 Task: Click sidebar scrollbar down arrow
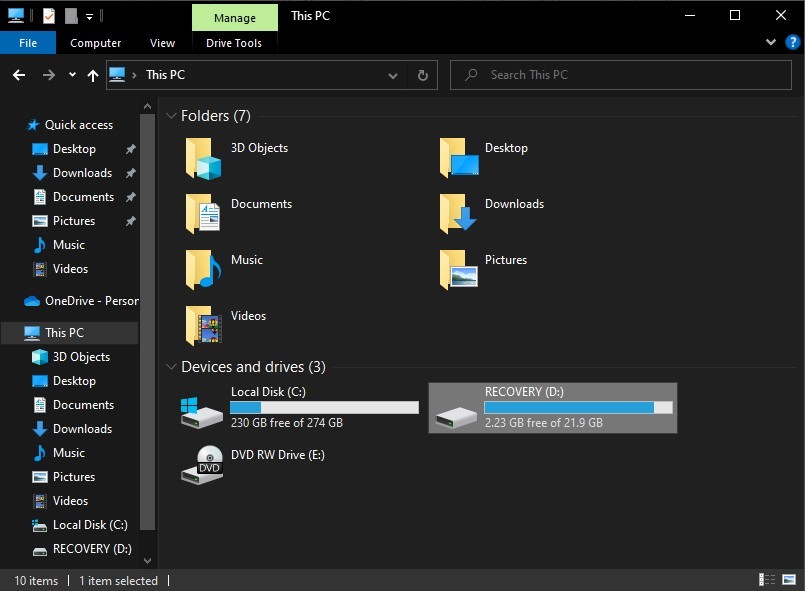[147, 561]
